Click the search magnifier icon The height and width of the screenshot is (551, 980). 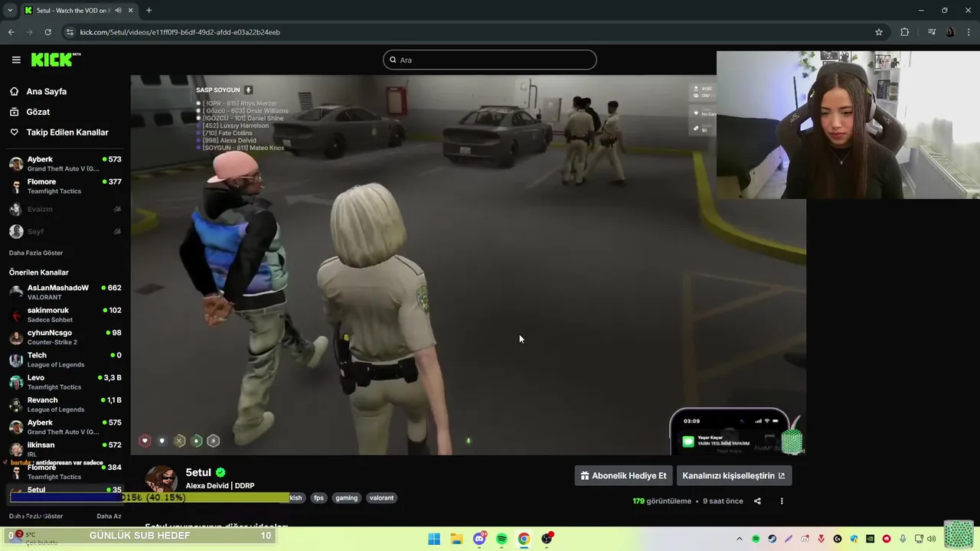point(393,60)
